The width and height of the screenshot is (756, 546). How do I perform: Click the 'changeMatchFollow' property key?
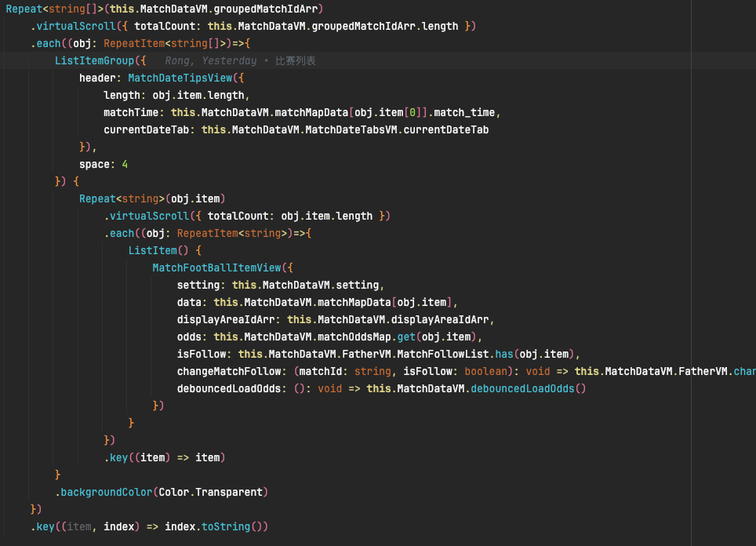tap(229, 371)
